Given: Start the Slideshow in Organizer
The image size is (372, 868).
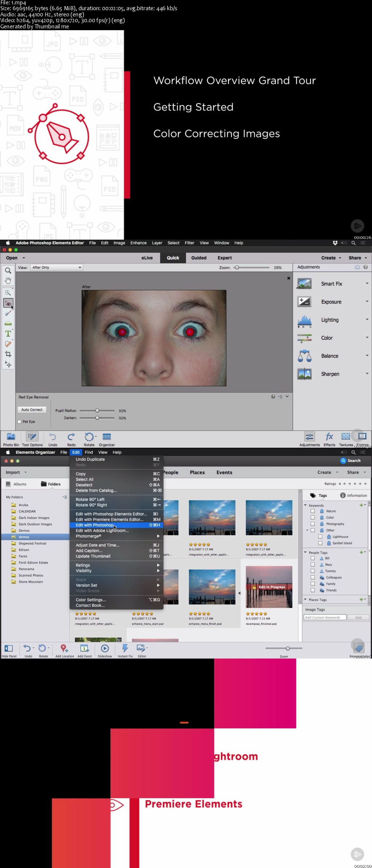Looking at the screenshot, I should click(x=105, y=651).
